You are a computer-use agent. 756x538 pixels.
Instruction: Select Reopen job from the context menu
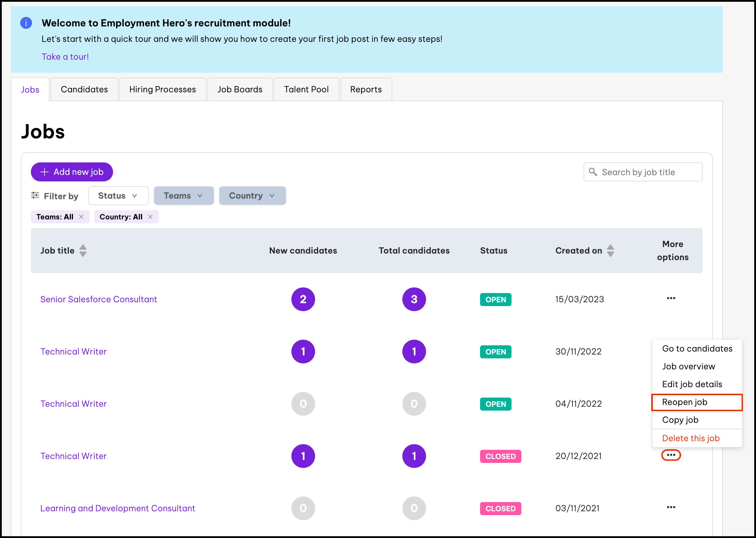(x=684, y=402)
